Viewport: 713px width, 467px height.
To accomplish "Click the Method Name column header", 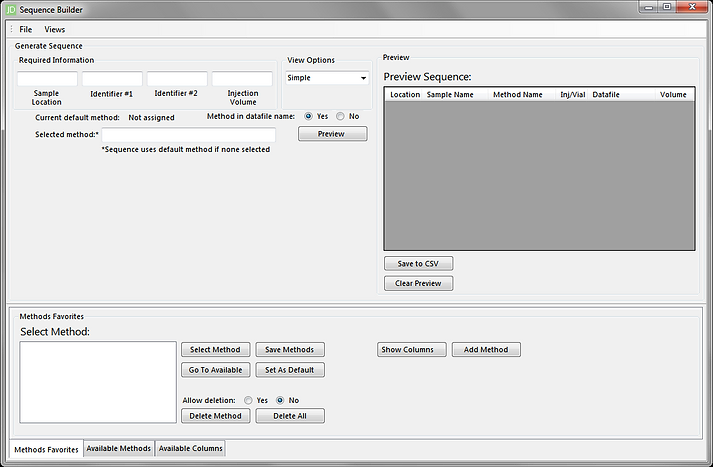I will tap(522, 95).
